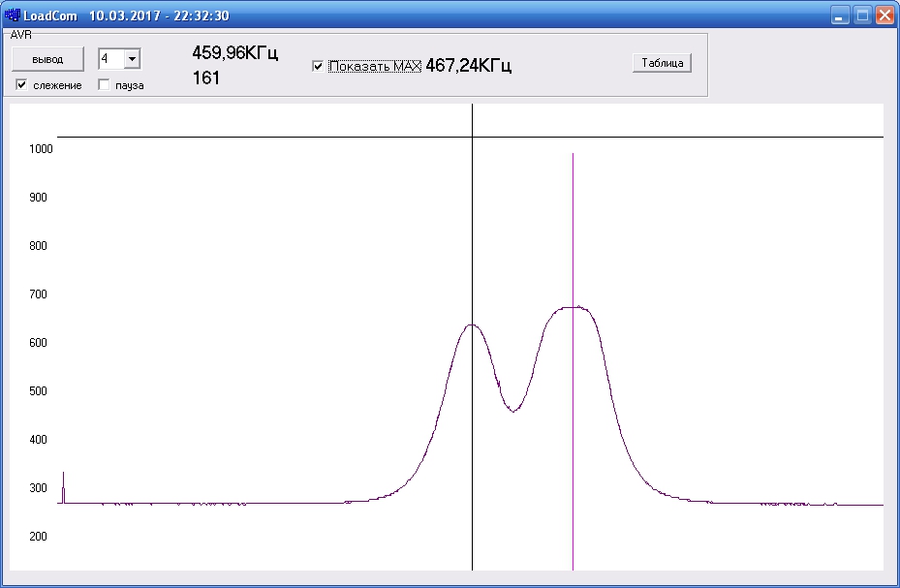Screen dimensions: 900x588
Task: Close the LoadCom window
Action: pos(884,15)
